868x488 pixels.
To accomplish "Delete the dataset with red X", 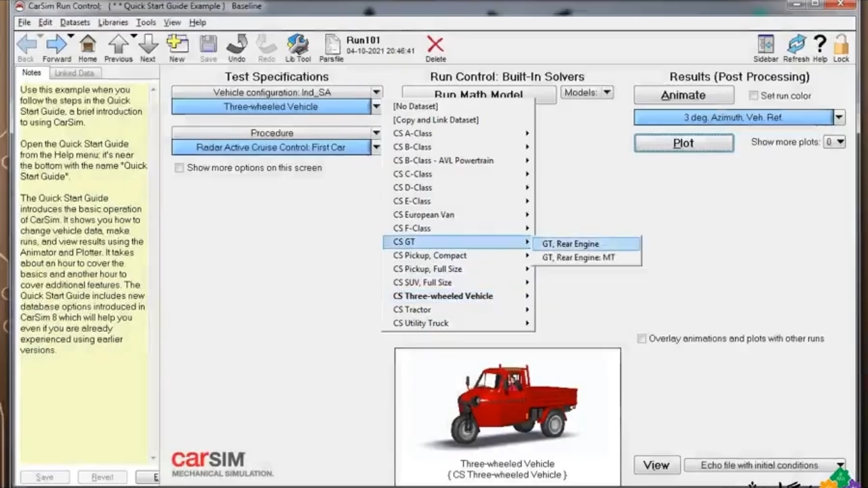I will point(435,47).
